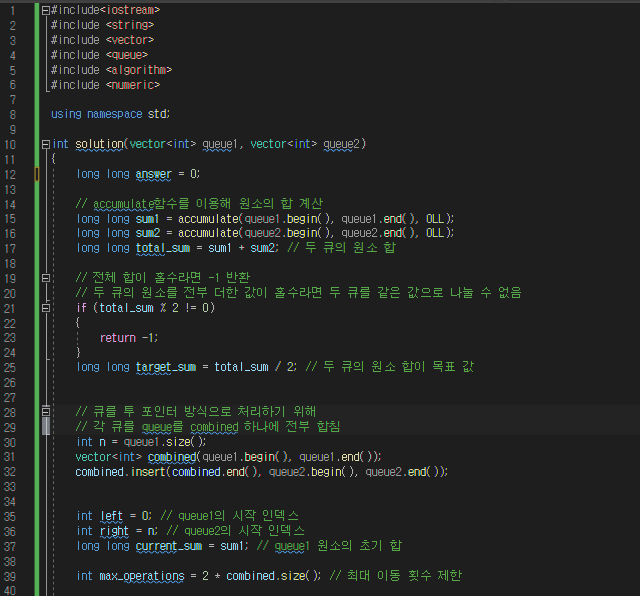
Task: Click 'queue1.size()' on line 30
Action: [163, 442]
